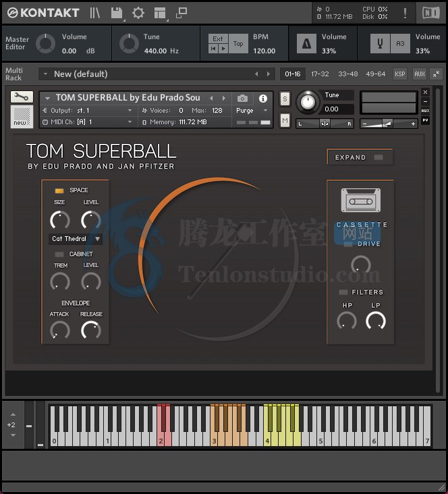Screen dimensions: 448x494
Task: Open the Purge dropdown menu
Action: (252, 111)
